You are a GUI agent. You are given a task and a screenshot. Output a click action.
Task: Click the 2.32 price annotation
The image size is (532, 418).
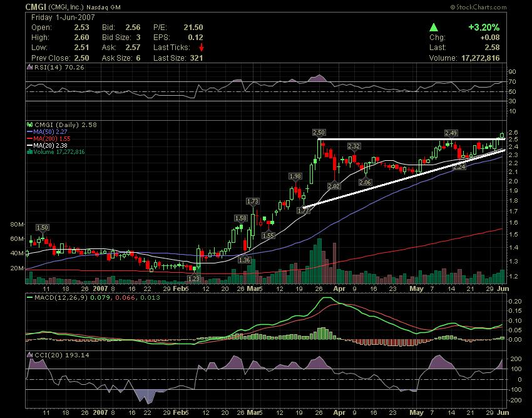click(x=354, y=146)
